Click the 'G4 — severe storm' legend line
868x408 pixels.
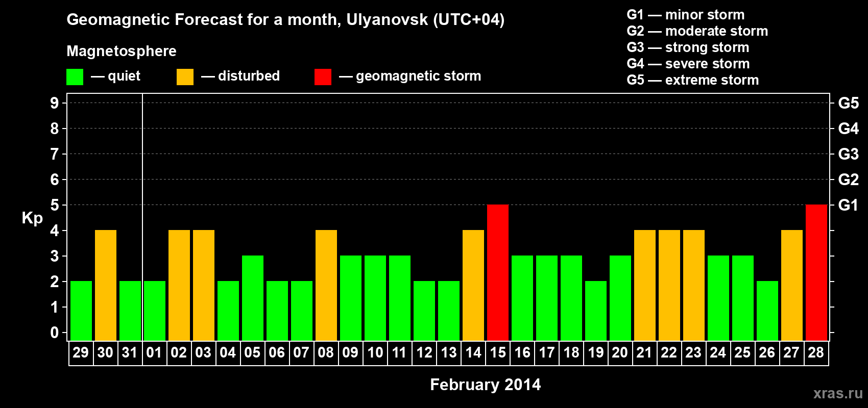[688, 64]
